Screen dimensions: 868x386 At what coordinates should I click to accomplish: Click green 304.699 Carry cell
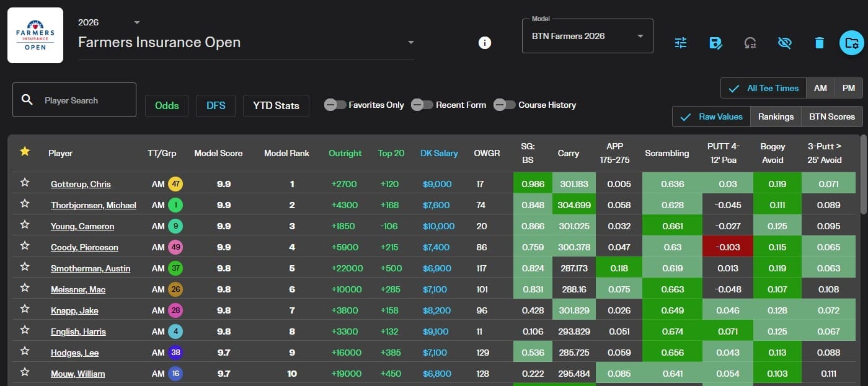[x=575, y=205]
